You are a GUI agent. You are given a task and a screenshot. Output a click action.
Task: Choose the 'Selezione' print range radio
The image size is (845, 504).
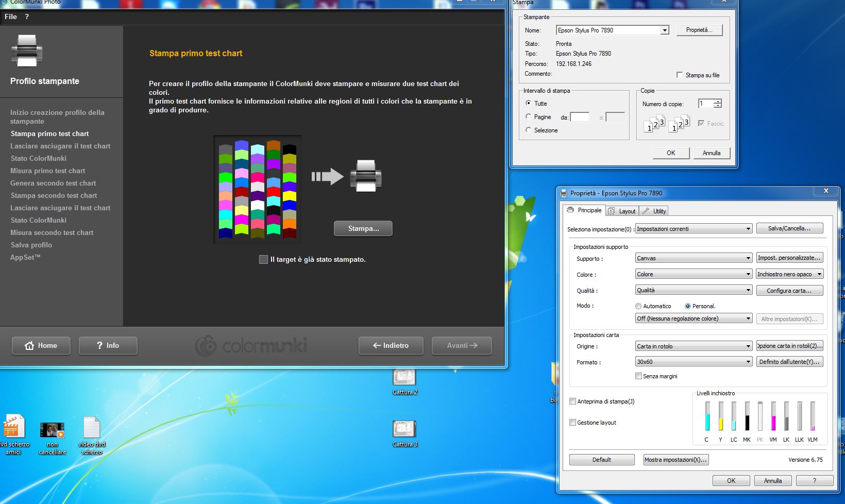528,130
